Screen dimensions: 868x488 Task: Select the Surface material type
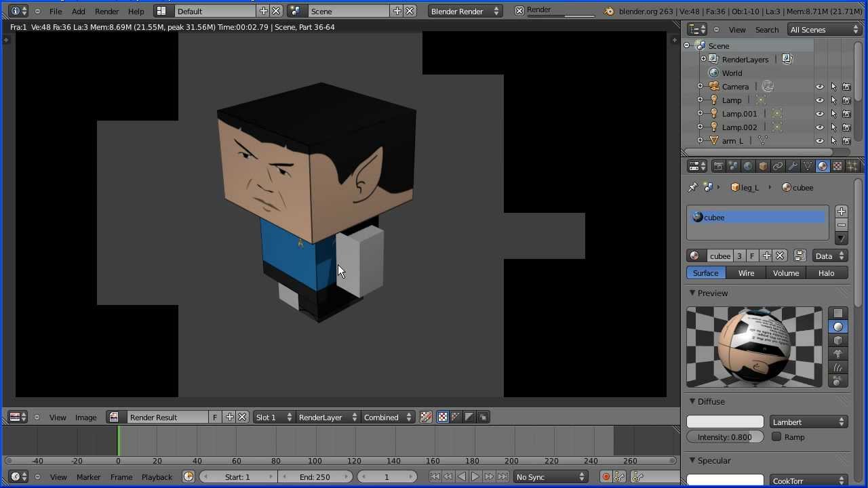(x=706, y=273)
